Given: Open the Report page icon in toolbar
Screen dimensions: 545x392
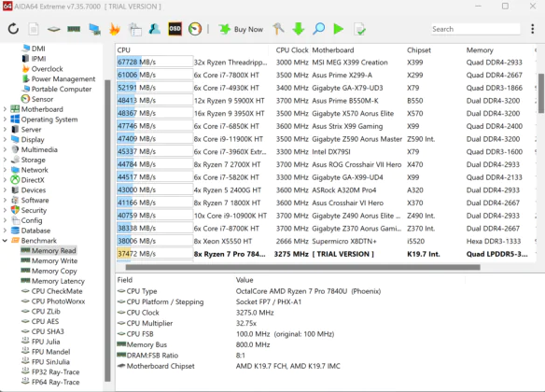Looking at the screenshot, I should tap(34, 29).
